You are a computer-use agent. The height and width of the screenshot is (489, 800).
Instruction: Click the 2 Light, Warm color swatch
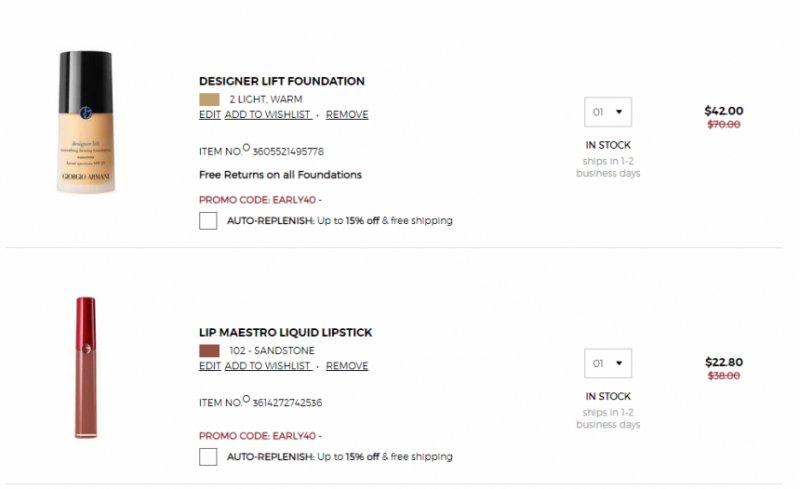209,99
